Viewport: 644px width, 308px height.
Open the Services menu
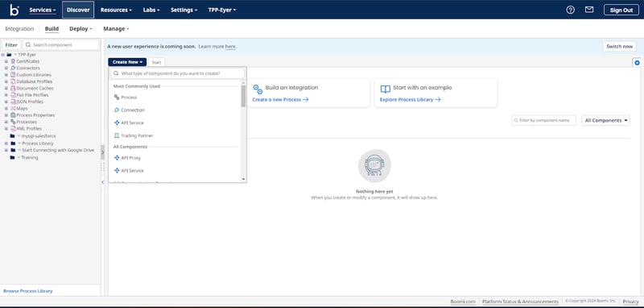coord(43,10)
